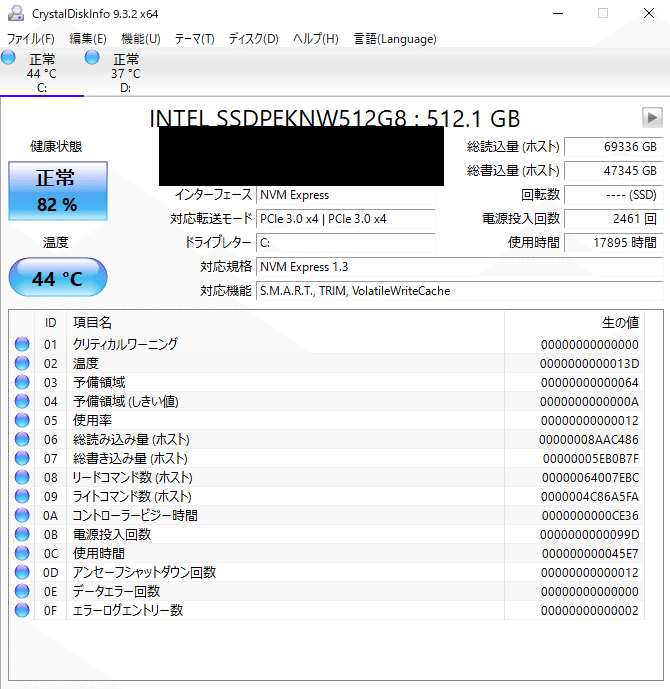Image resolution: width=670 pixels, height=689 pixels.
Task: Open the ファイル(F) menu
Action: (30, 39)
